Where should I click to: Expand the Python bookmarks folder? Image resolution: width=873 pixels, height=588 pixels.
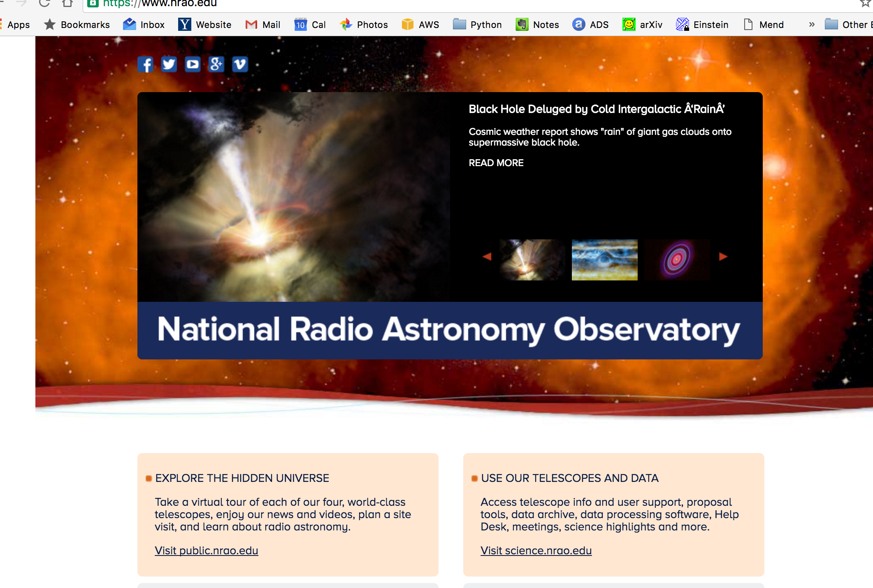[x=477, y=25]
